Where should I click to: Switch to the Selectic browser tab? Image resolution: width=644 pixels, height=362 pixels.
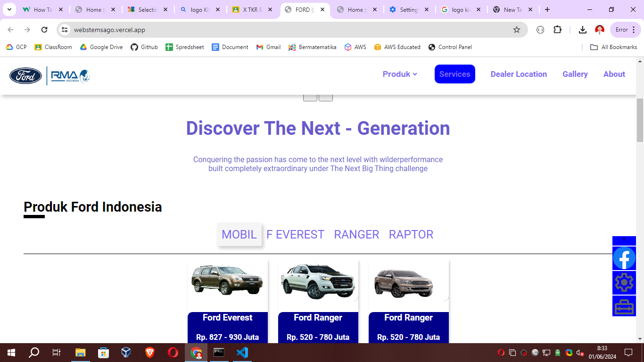[147, 9]
